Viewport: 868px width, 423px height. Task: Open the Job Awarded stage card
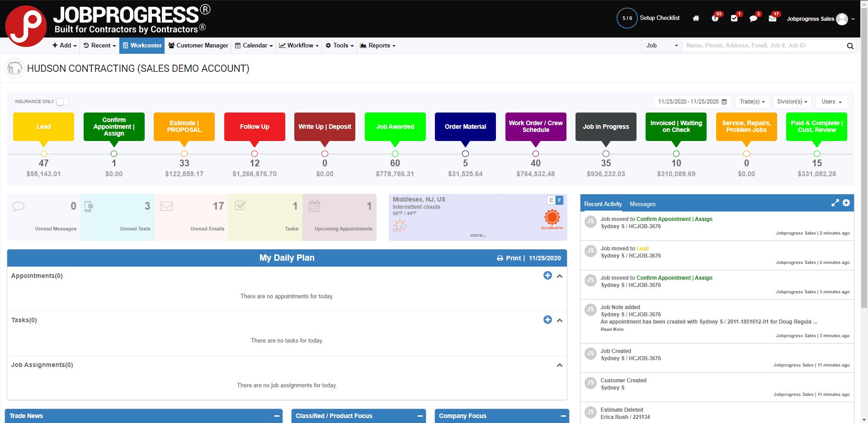click(x=395, y=127)
